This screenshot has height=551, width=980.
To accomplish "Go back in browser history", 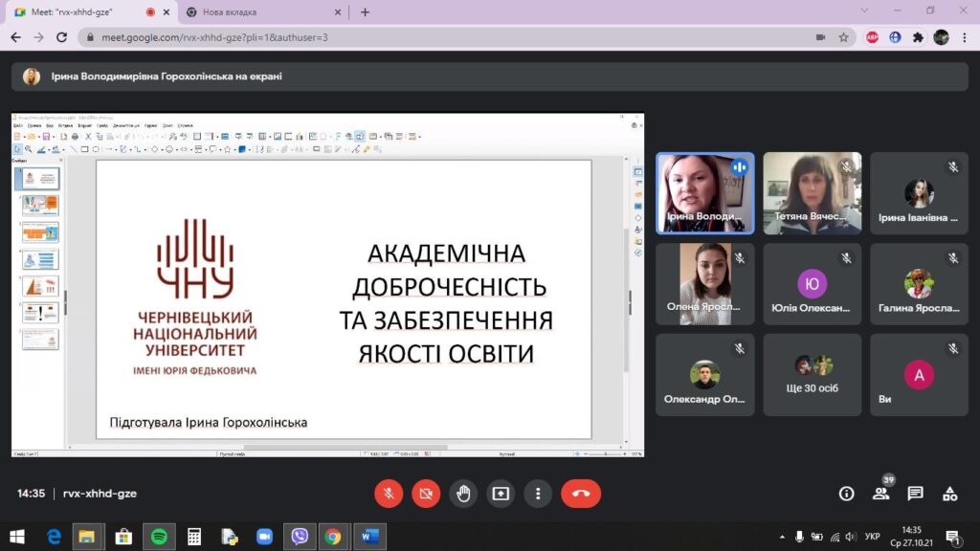I will [15, 37].
